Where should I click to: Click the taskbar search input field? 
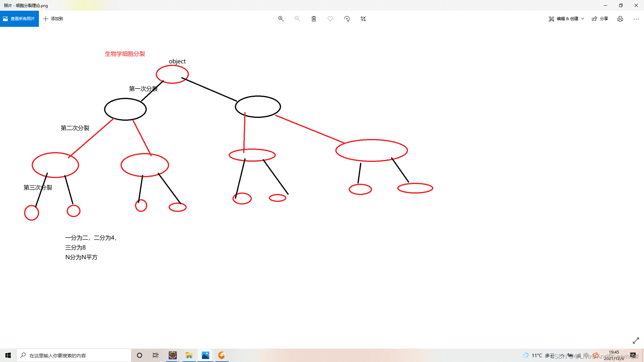pos(74,355)
